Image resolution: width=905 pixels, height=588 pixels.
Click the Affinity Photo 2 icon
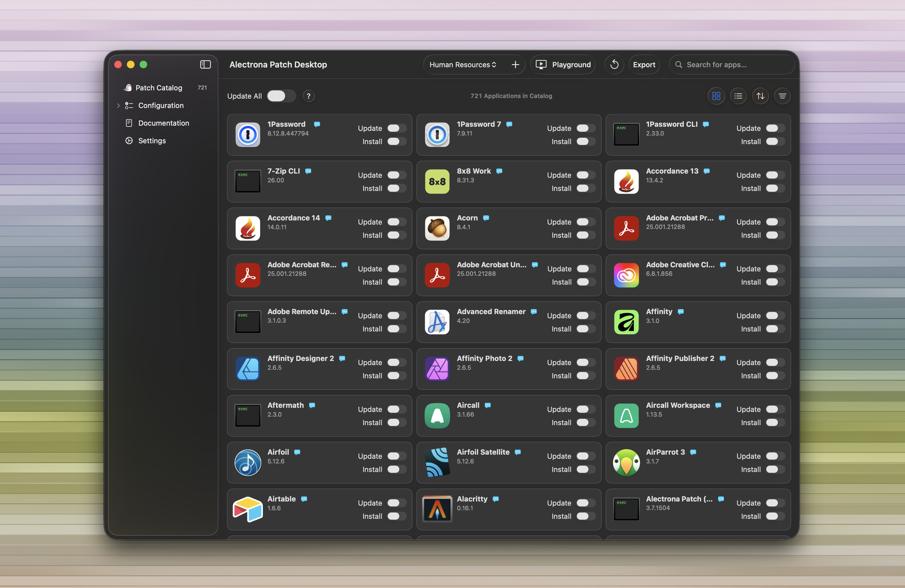click(437, 369)
